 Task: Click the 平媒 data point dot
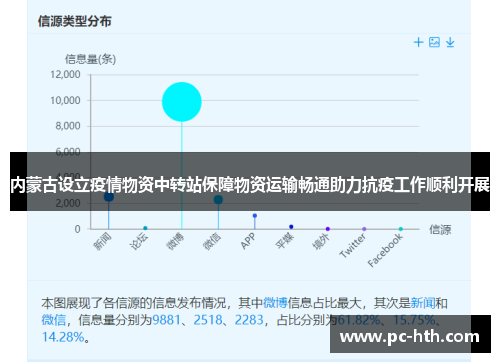coord(291,227)
